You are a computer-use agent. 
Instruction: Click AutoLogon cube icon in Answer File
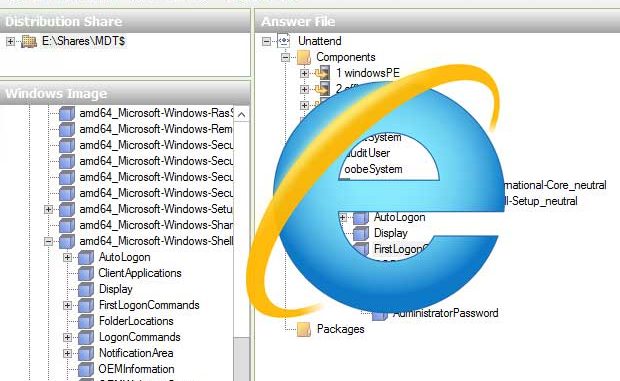coord(361,217)
